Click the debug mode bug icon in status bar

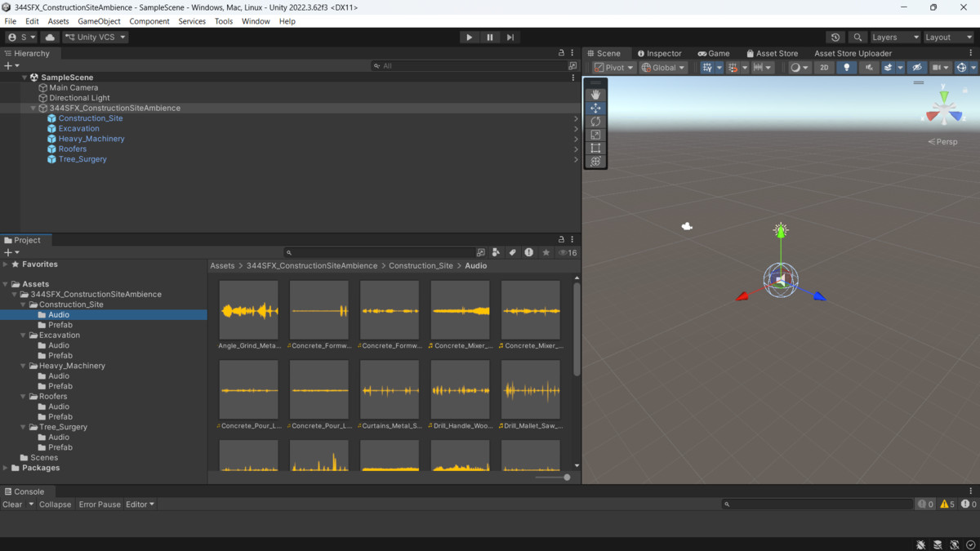click(x=920, y=544)
